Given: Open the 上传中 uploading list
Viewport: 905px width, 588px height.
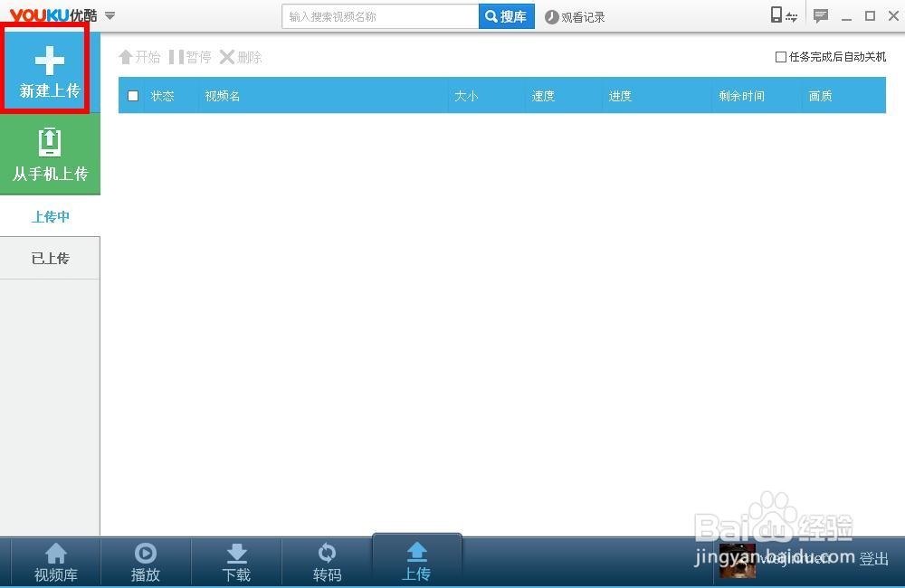Looking at the screenshot, I should click(50, 217).
